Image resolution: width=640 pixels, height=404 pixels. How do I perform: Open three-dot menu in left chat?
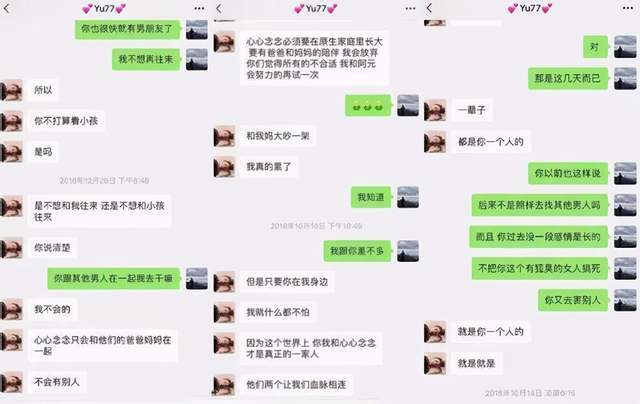[199, 9]
